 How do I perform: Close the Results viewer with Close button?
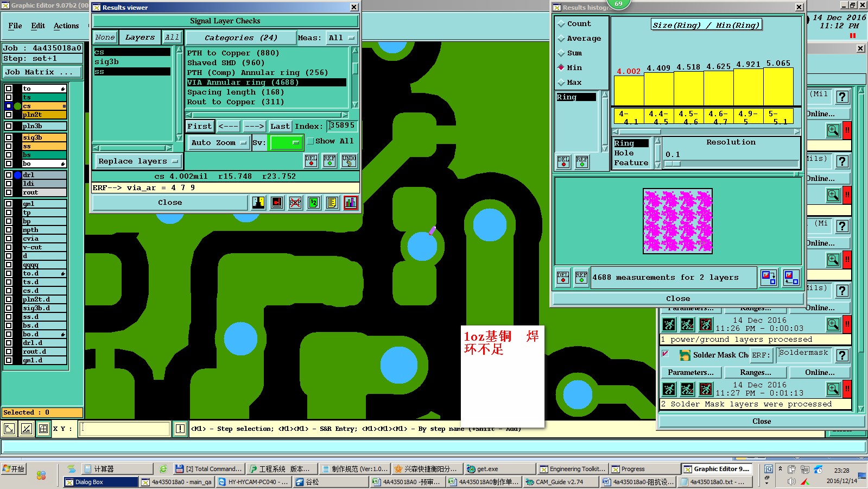pyautogui.click(x=170, y=202)
